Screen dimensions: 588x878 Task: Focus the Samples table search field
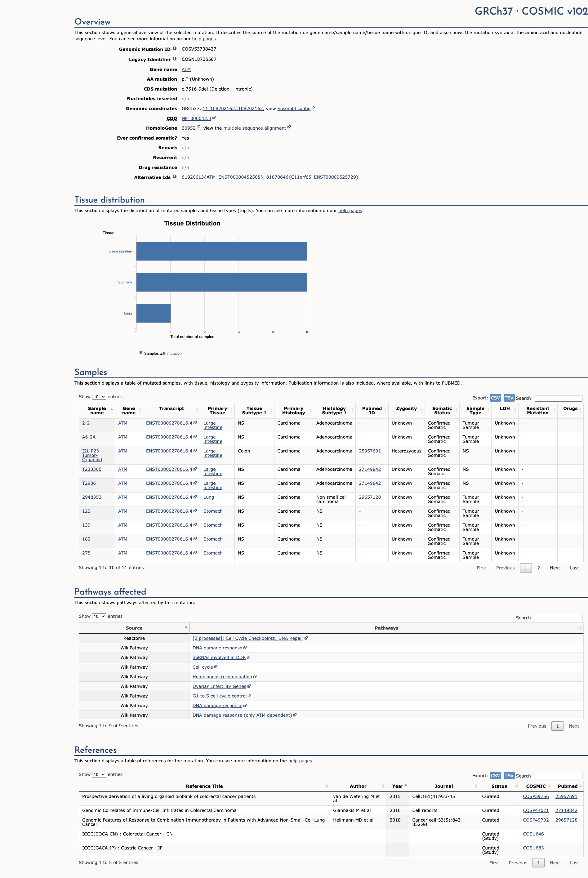pyautogui.click(x=558, y=398)
